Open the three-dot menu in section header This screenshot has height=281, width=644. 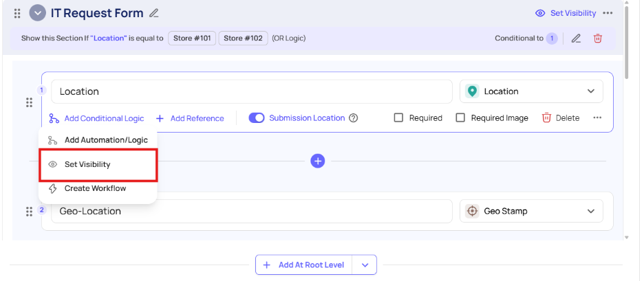608,13
